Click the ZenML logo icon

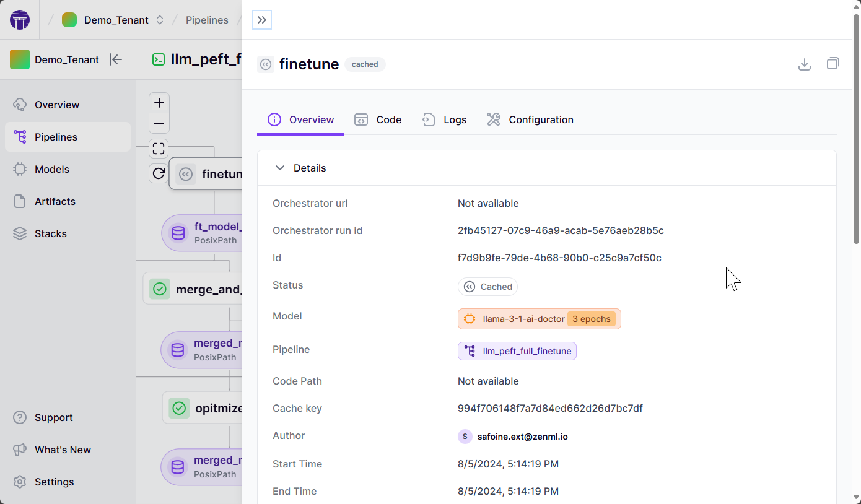pyautogui.click(x=20, y=20)
